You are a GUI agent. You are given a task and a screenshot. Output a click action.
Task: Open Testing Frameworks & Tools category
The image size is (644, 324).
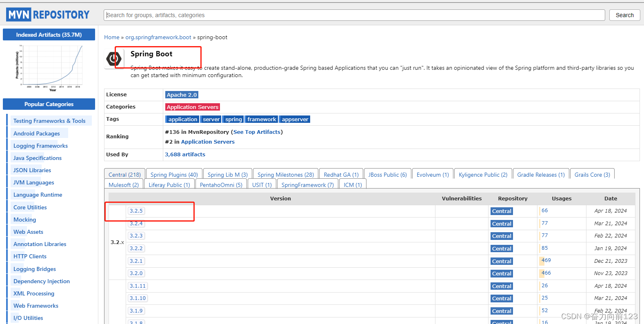tap(49, 121)
